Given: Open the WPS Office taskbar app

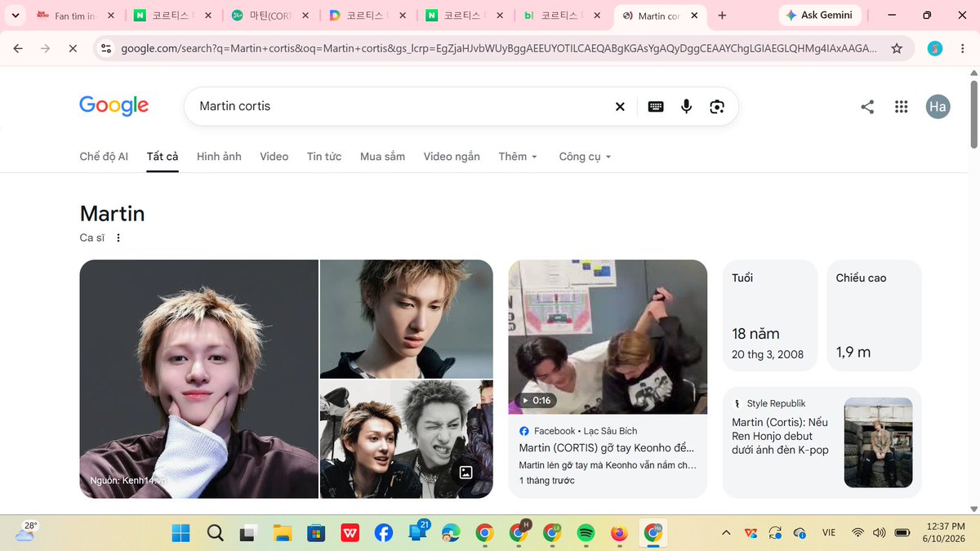Looking at the screenshot, I should point(350,533).
